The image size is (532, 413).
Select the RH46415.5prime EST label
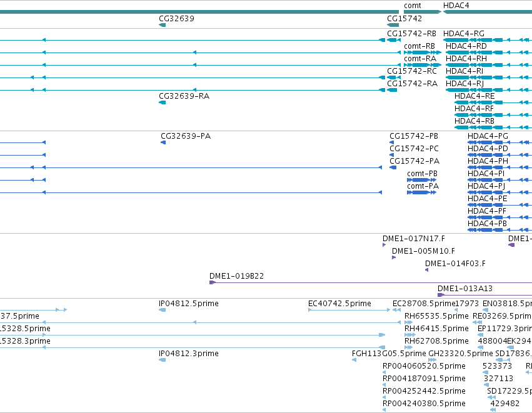click(x=436, y=329)
